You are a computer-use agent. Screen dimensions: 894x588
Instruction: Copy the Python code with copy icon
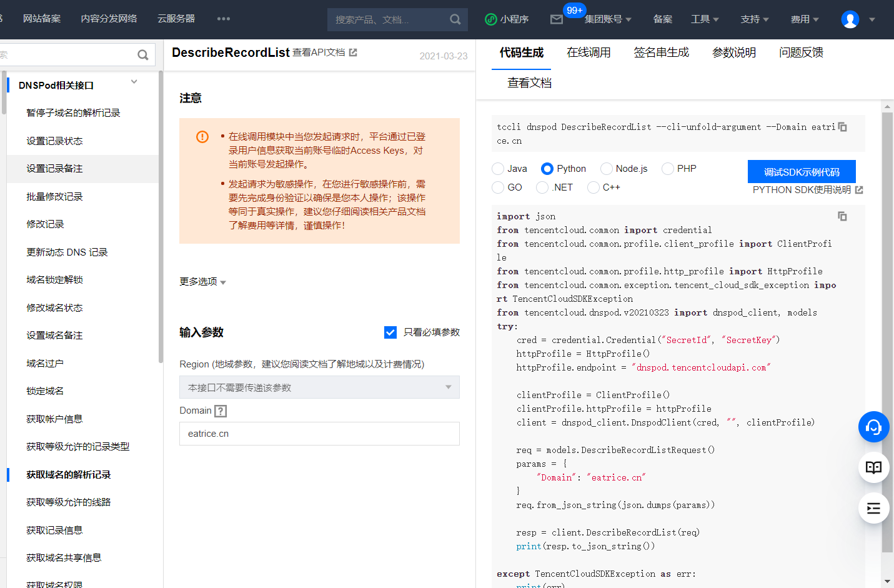click(842, 216)
